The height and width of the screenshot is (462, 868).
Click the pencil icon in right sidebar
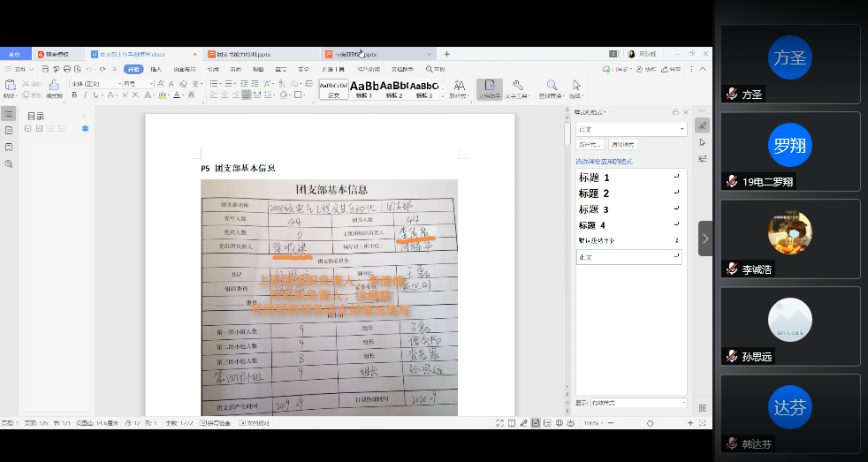703,125
